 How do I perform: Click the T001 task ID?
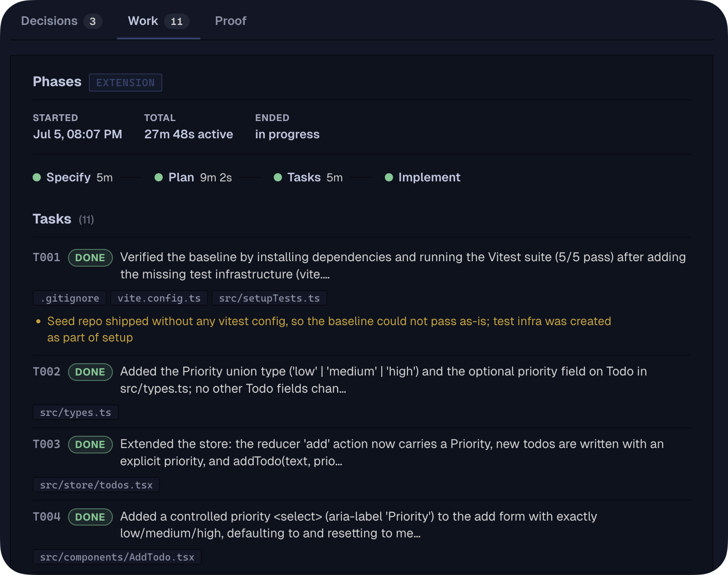click(47, 258)
